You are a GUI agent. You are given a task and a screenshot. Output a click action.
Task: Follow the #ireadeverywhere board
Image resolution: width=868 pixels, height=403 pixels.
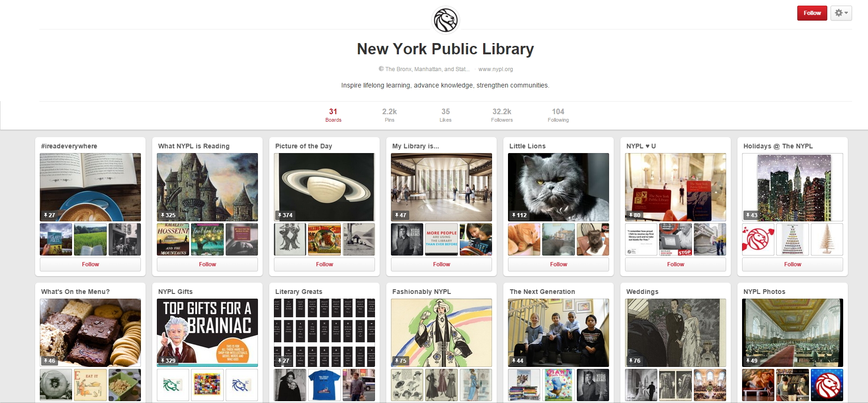[x=90, y=264]
